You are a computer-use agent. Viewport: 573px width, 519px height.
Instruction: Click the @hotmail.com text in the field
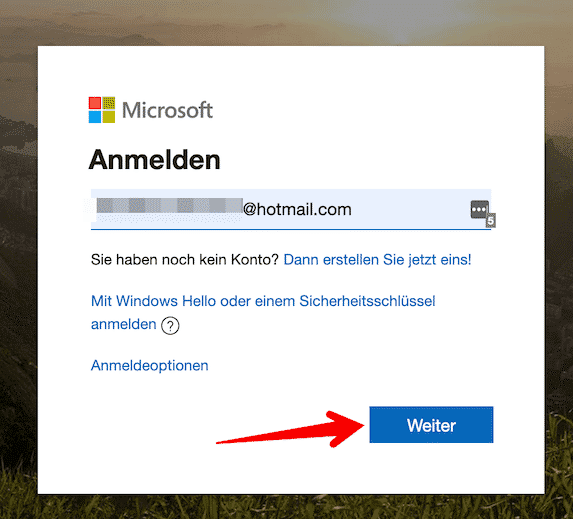297,209
